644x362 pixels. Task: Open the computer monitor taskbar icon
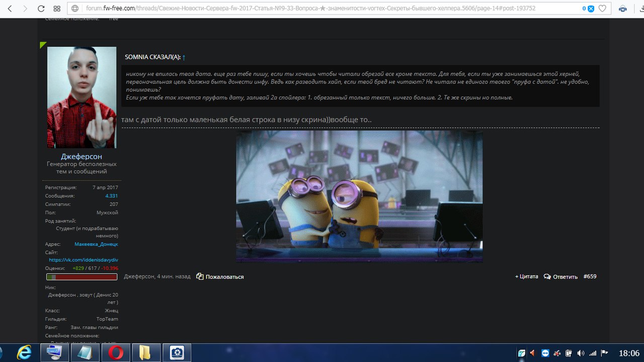point(54,352)
